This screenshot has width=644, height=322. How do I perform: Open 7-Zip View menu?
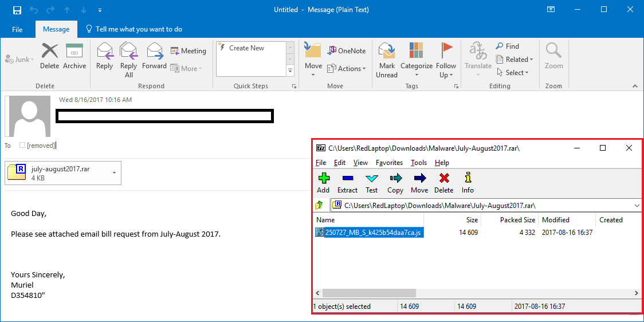(x=360, y=163)
